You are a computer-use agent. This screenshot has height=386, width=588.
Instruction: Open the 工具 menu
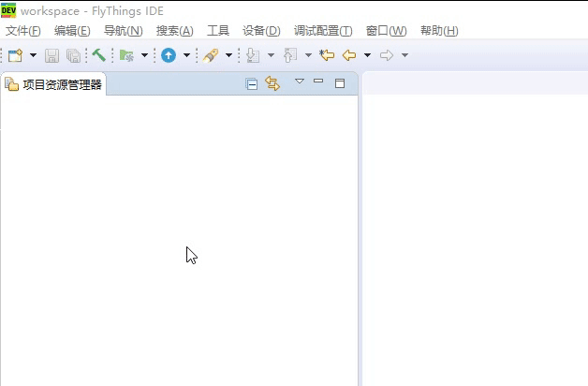pyautogui.click(x=218, y=31)
